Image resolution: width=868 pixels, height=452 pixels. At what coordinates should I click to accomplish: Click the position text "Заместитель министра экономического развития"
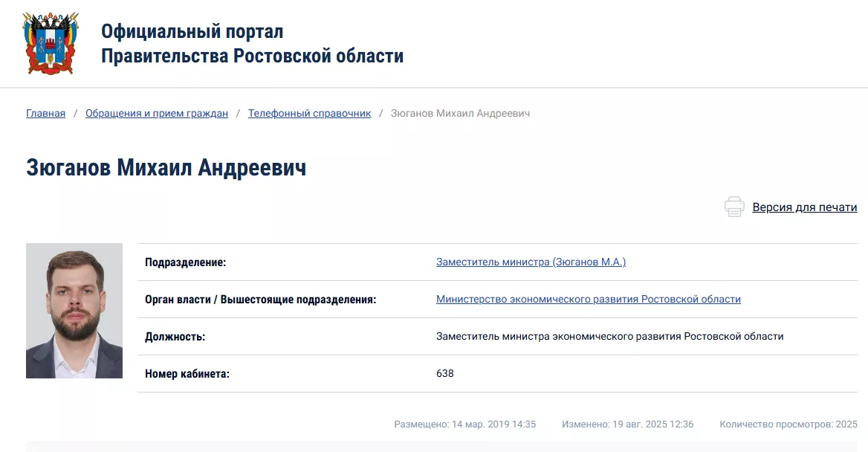609,336
